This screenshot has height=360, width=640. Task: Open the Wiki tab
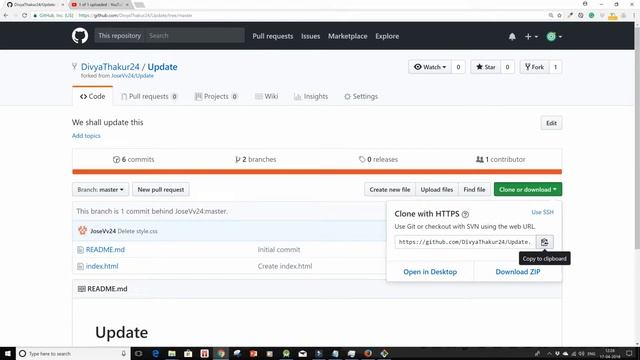point(267,96)
